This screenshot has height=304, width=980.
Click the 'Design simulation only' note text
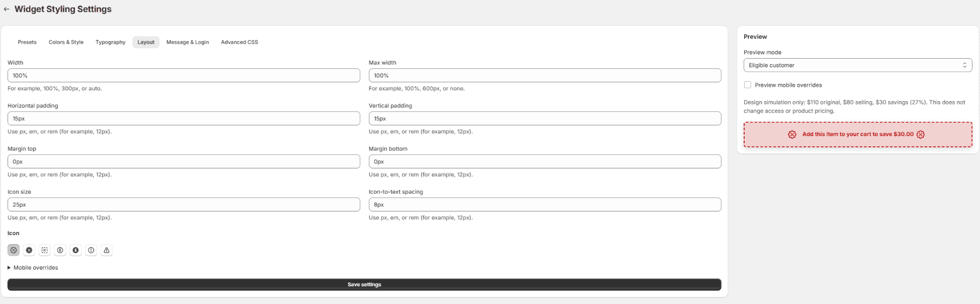[x=855, y=107]
